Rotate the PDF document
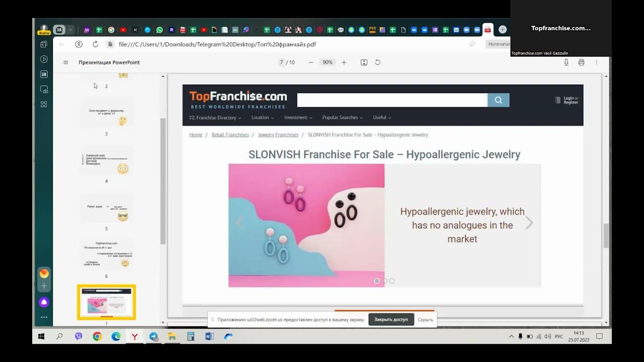644x362 pixels. [378, 62]
